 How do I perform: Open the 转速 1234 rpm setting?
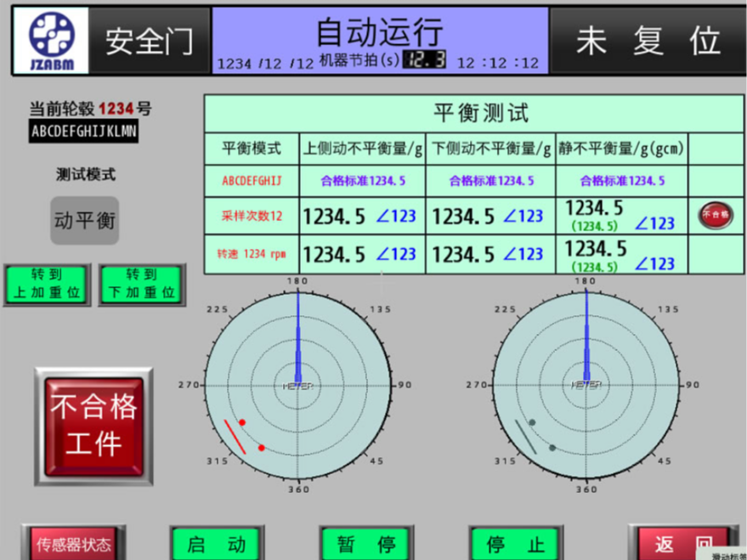coord(252,254)
